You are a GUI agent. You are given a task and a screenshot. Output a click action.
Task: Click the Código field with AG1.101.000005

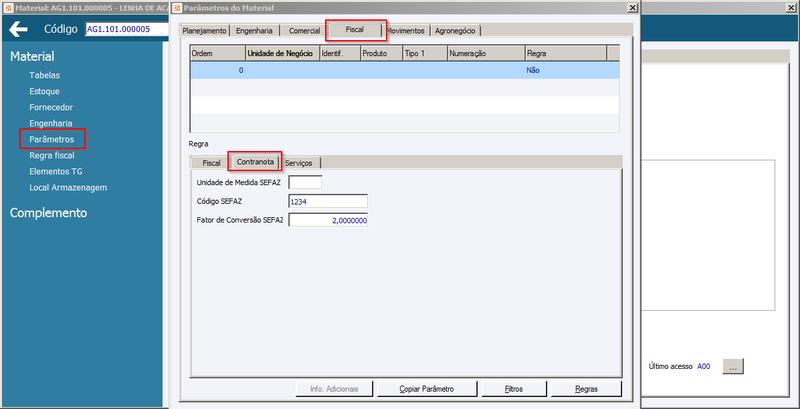tap(128, 29)
